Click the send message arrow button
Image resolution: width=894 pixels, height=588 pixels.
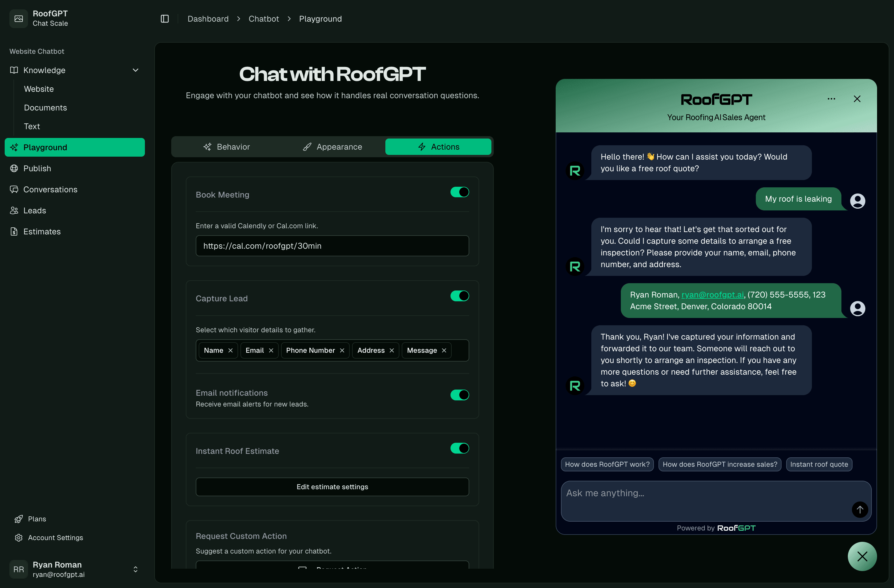tap(860, 509)
